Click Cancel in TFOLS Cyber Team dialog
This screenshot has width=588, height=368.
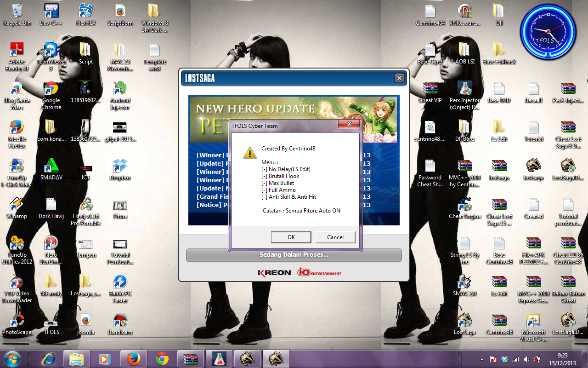coord(335,237)
